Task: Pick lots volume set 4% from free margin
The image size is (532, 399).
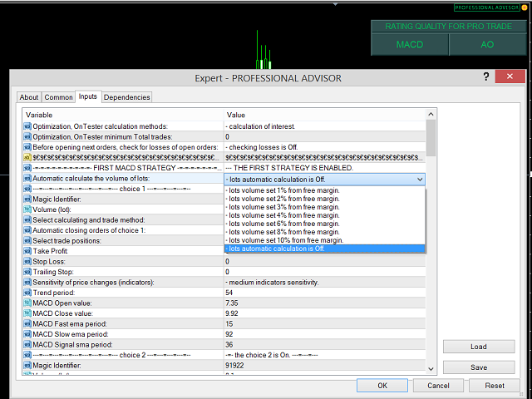Action: coord(283,214)
